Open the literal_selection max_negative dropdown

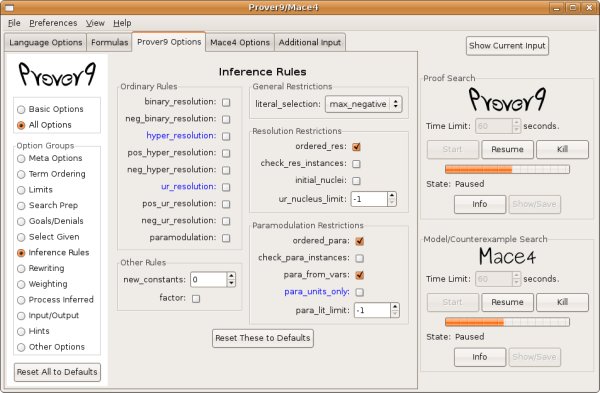tap(364, 104)
